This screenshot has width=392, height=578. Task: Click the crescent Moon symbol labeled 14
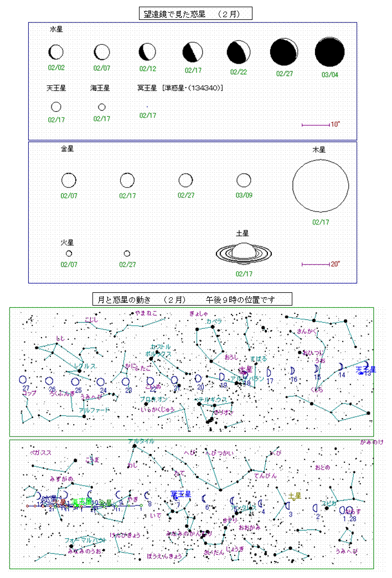point(341,367)
